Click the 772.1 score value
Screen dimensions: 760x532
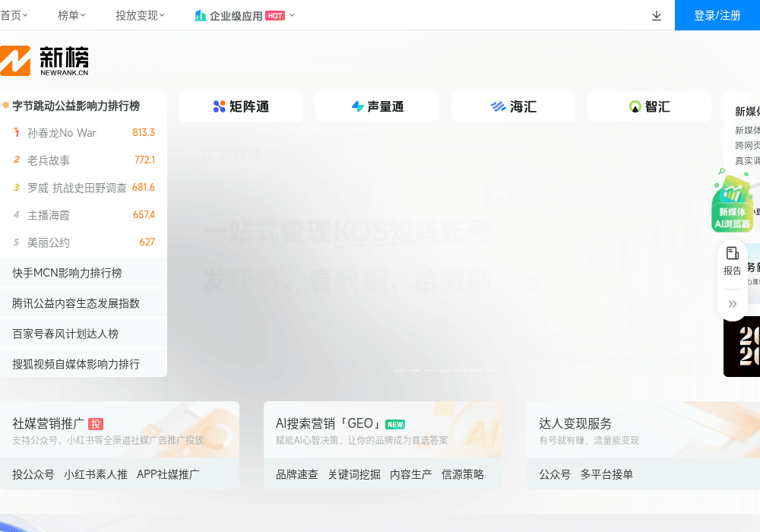(x=144, y=160)
